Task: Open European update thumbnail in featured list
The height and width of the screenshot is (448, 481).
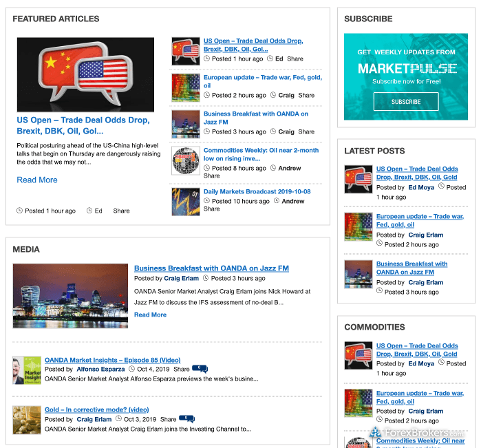Action: coord(186,88)
